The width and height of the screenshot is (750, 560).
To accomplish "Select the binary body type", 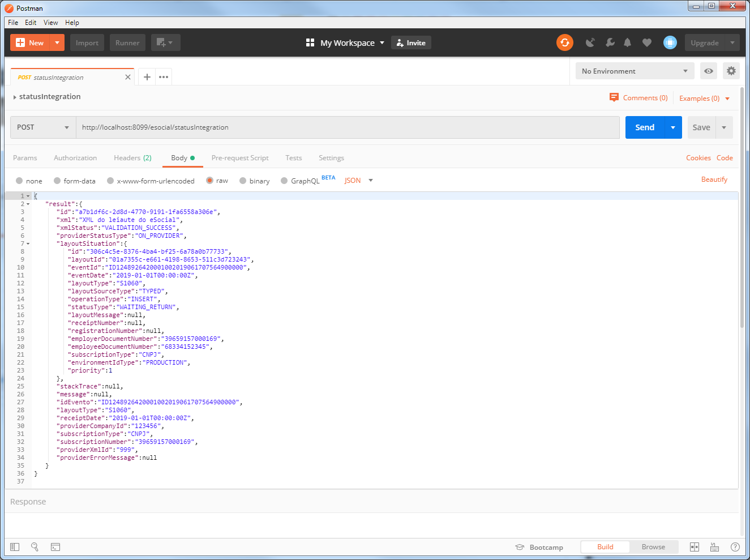I will coord(243,181).
